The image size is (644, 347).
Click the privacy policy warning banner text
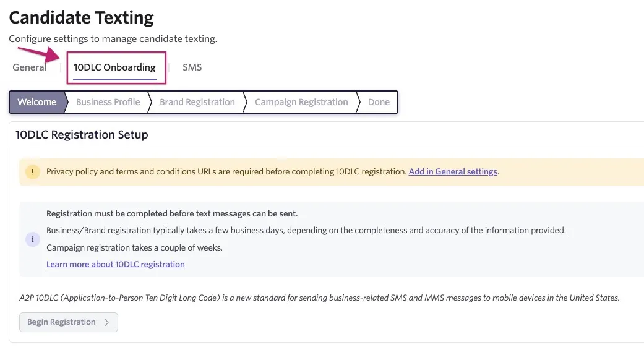(226, 172)
